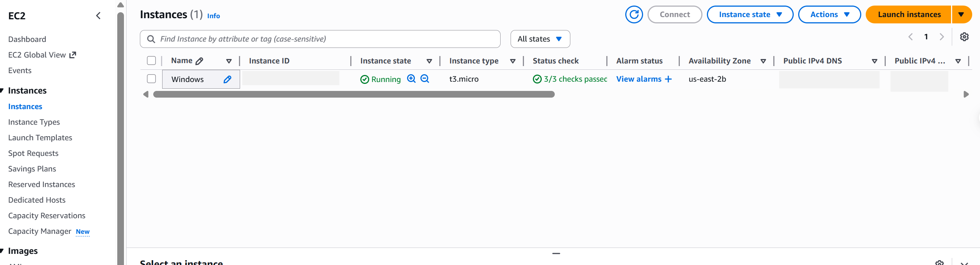This screenshot has height=265, width=980.
Task: Open table preferences gear icon
Action: (964, 37)
